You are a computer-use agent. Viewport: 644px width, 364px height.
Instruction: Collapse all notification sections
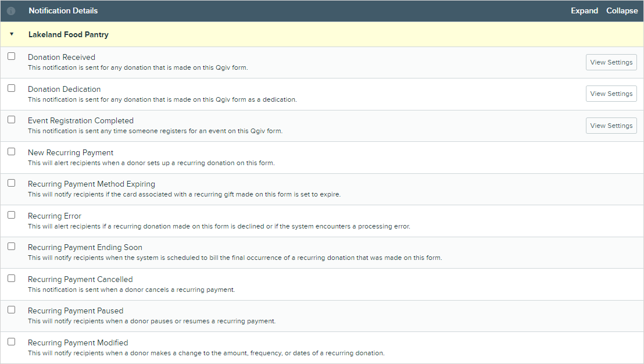coord(622,10)
